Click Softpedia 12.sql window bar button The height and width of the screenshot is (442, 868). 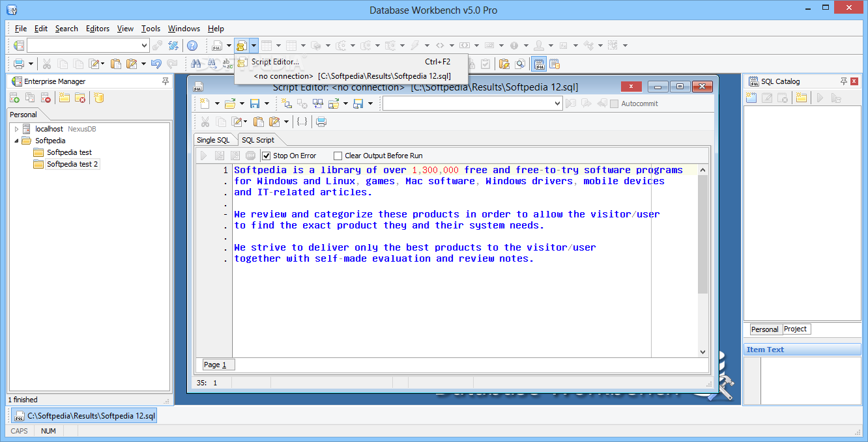point(84,415)
